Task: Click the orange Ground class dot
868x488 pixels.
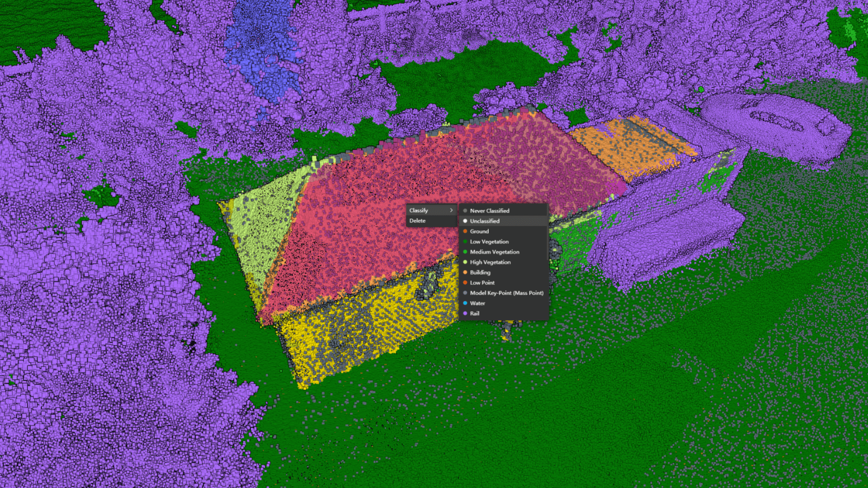Action: point(465,231)
